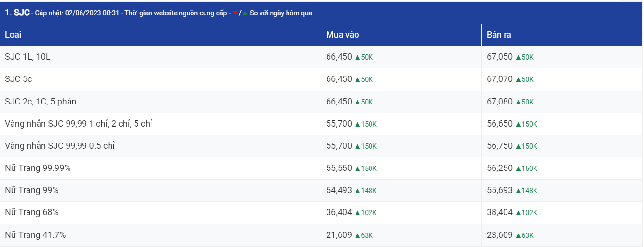
Task: Click the up arrow beside Nữ Trang 99.99% sell price
Action: tap(518, 169)
